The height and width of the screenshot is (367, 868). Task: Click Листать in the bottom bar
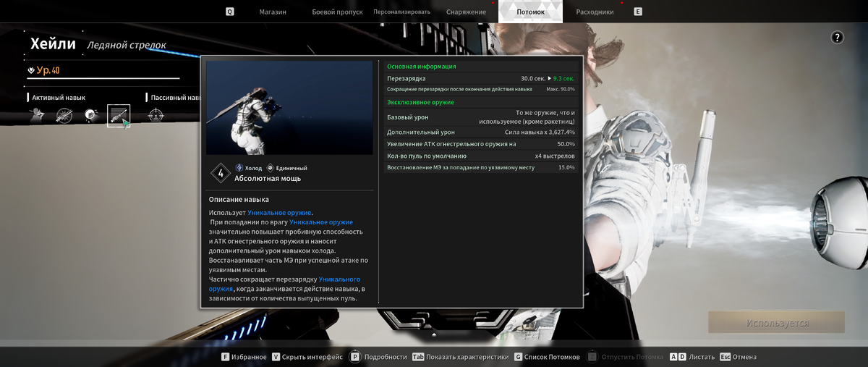pyautogui.click(x=702, y=357)
